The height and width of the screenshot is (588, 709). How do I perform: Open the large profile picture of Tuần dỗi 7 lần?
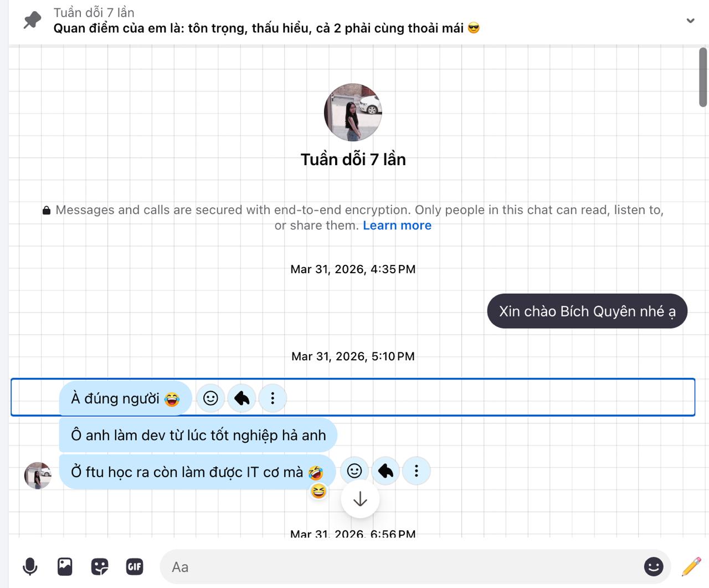tap(353, 113)
